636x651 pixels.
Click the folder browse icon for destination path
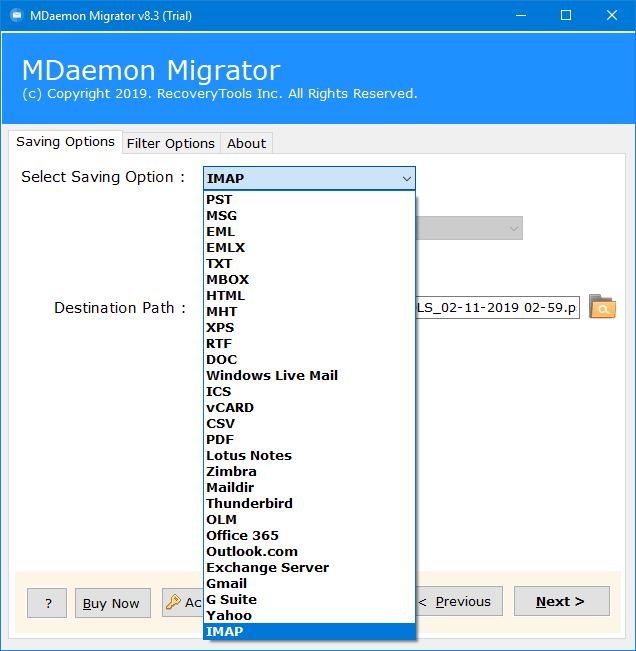(602, 307)
